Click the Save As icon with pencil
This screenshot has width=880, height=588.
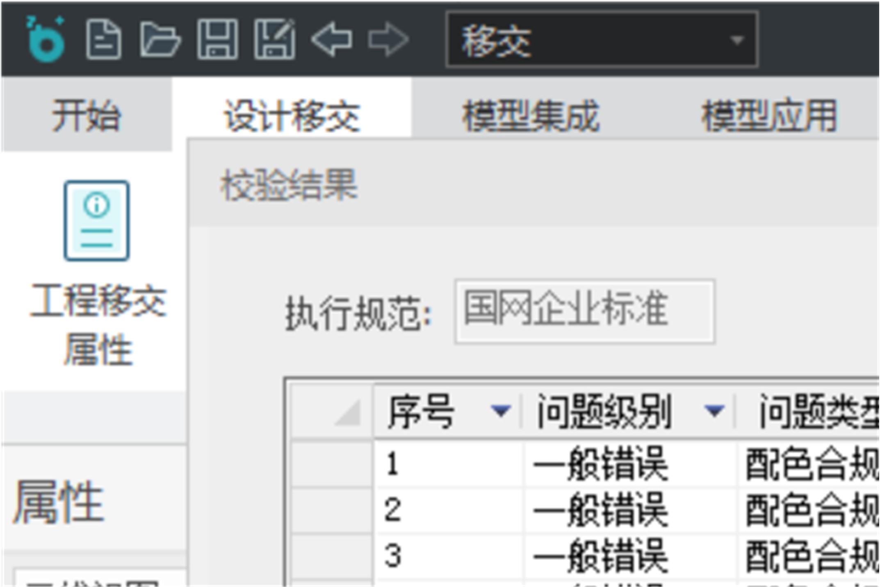[274, 40]
